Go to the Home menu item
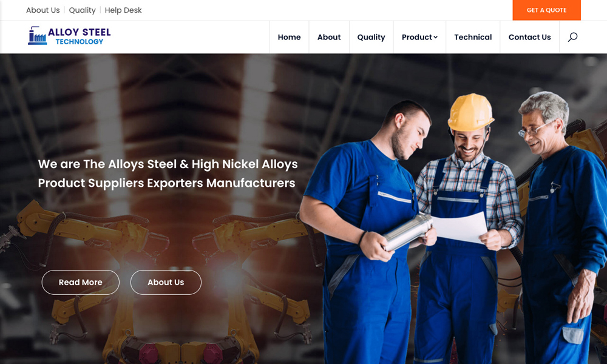 coord(289,37)
